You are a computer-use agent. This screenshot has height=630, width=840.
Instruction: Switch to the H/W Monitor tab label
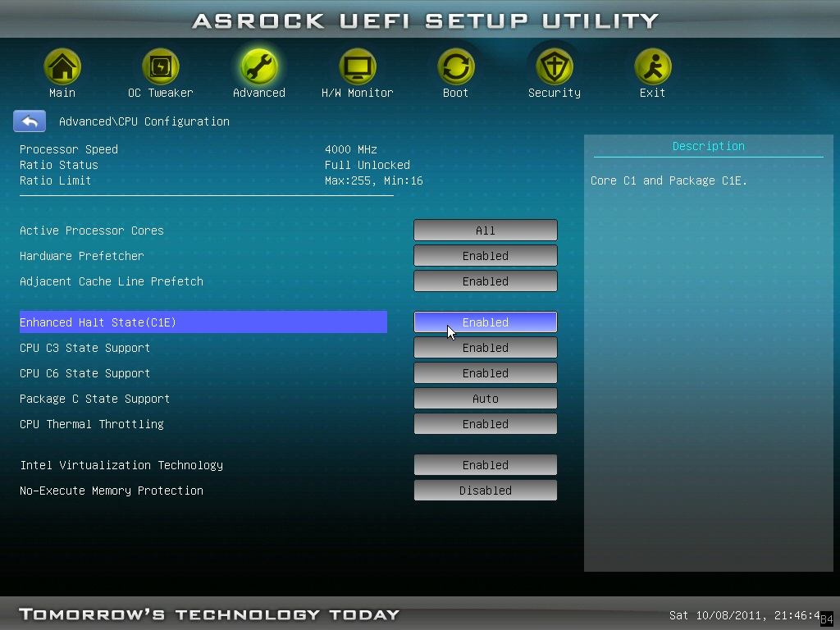358,93
